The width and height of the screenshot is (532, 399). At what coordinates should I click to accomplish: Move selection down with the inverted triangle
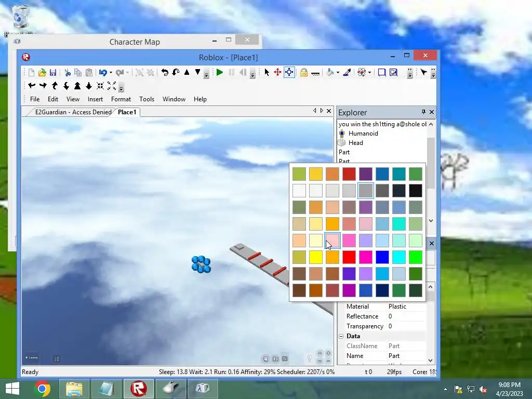(197, 72)
